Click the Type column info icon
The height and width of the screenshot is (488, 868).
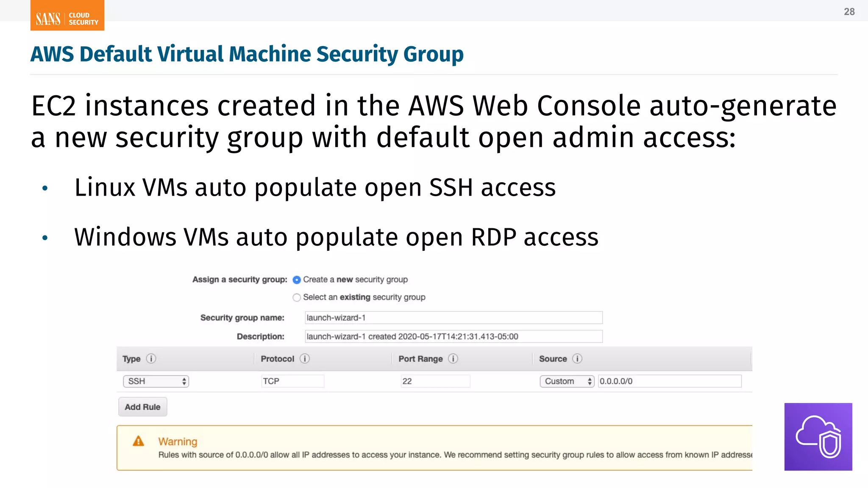coord(151,359)
